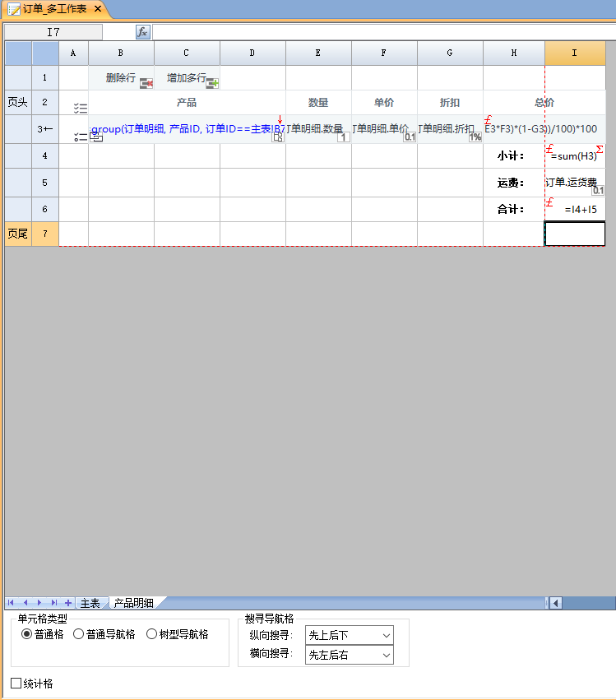Select the 普通格 radio button
The image size is (616, 700).
click(x=27, y=634)
